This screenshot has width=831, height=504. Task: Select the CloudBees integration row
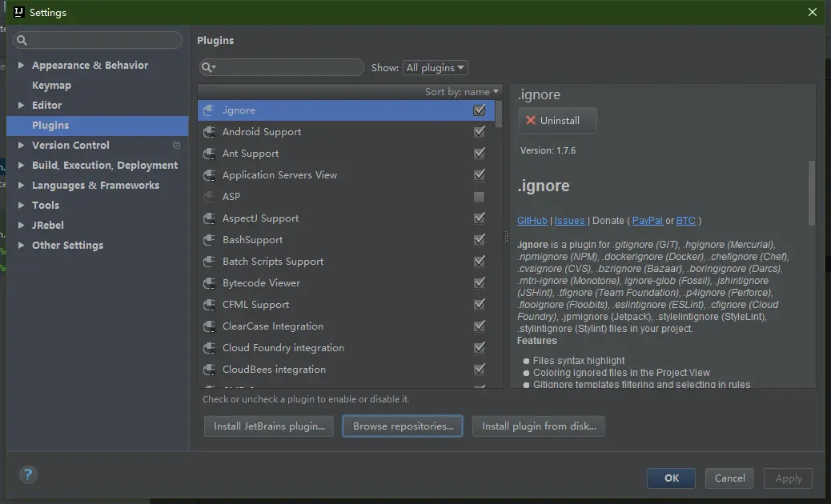(346, 370)
